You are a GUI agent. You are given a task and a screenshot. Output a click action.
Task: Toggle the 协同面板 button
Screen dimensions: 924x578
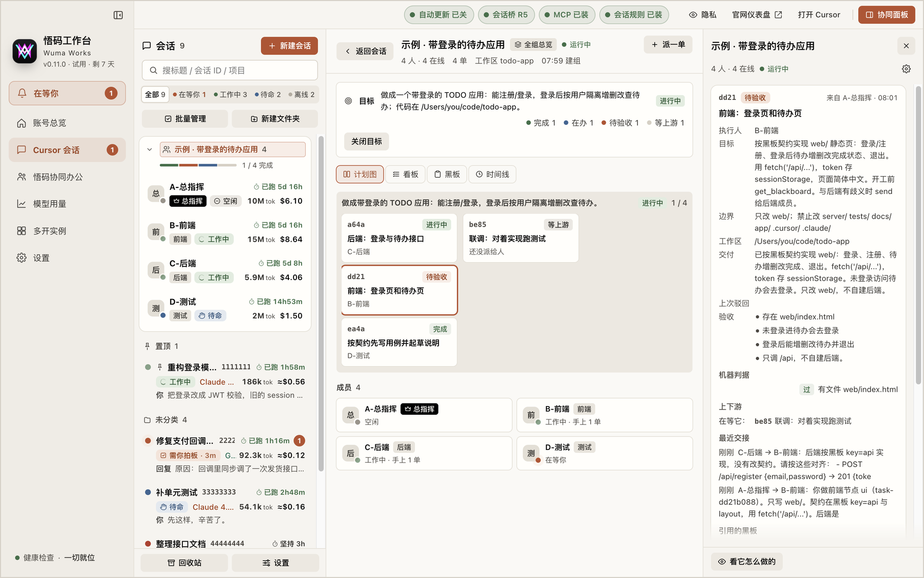coord(887,15)
